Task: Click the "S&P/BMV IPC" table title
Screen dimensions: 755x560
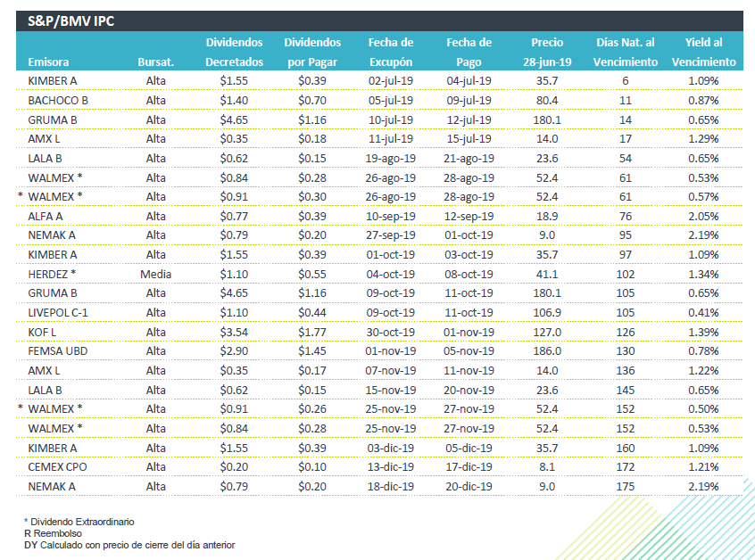Action: tap(71, 21)
